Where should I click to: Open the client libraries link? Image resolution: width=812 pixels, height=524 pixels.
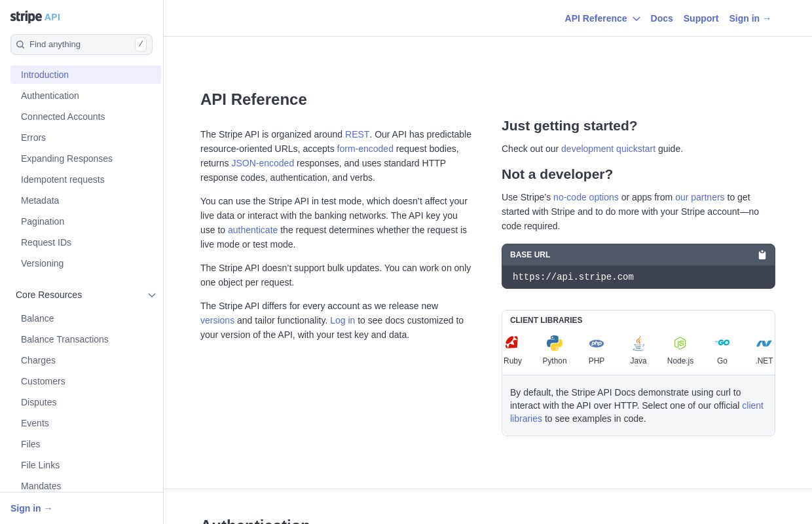click(x=752, y=405)
